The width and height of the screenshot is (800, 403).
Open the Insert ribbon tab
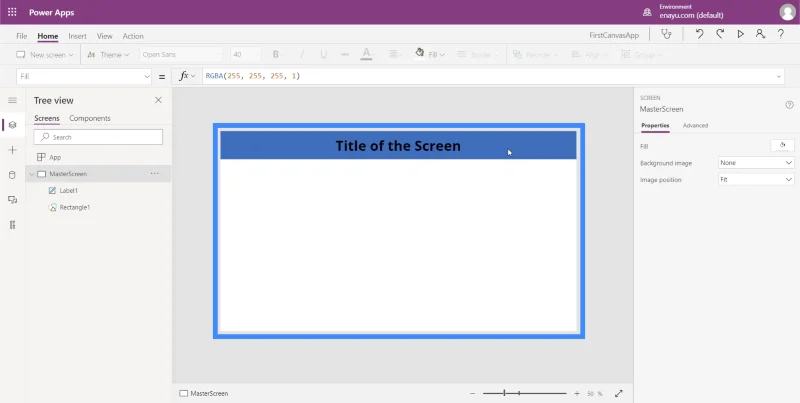[x=78, y=36]
